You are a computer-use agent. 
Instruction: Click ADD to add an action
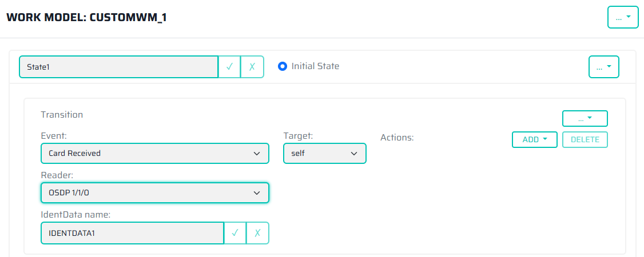click(x=534, y=139)
